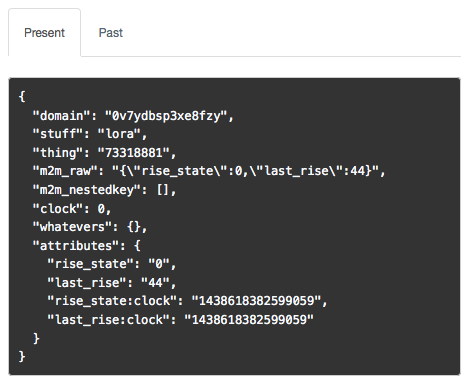468x382 pixels.
Task: Click the "thing" key
Action: [58, 153]
